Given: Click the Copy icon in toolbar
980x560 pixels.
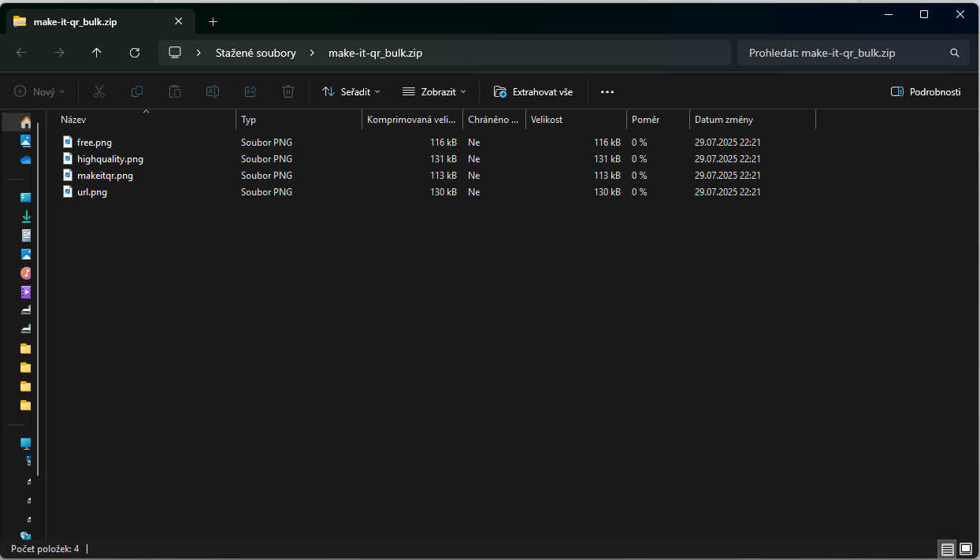Looking at the screenshot, I should click(137, 91).
